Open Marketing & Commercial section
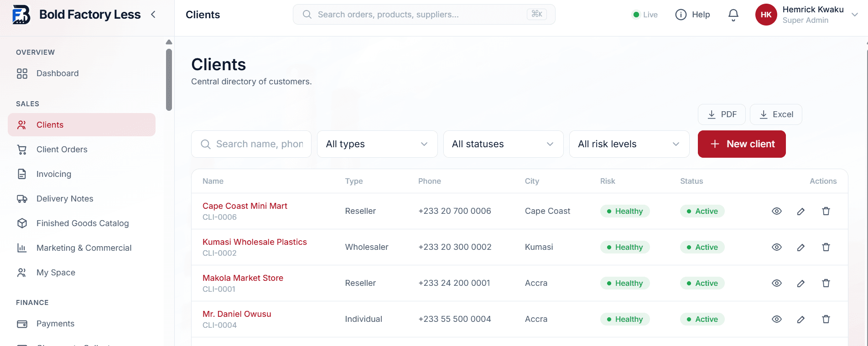The height and width of the screenshot is (346, 868). pyautogui.click(x=82, y=248)
